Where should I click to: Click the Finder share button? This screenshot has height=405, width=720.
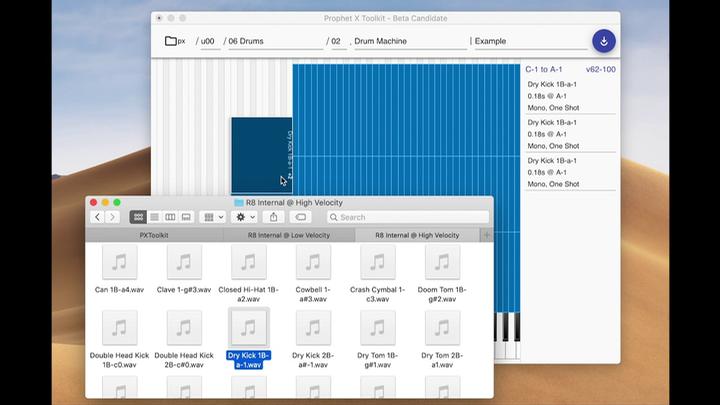pos(274,217)
